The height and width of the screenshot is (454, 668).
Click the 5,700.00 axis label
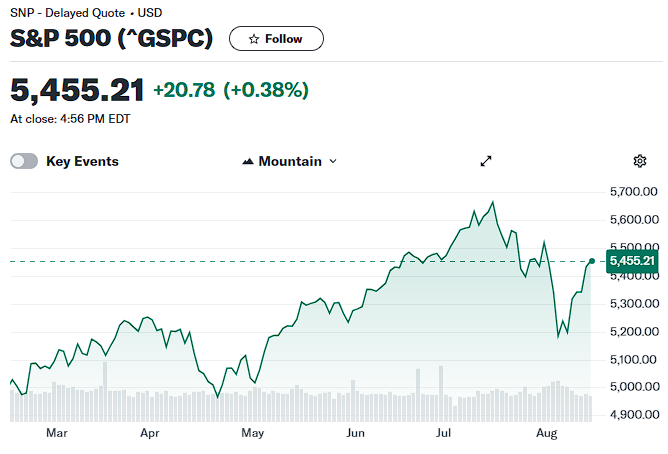(x=633, y=192)
